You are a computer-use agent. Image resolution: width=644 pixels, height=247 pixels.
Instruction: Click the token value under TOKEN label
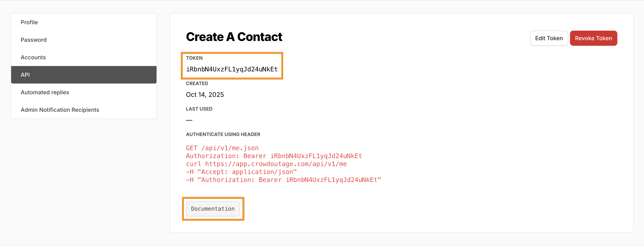pyautogui.click(x=232, y=69)
